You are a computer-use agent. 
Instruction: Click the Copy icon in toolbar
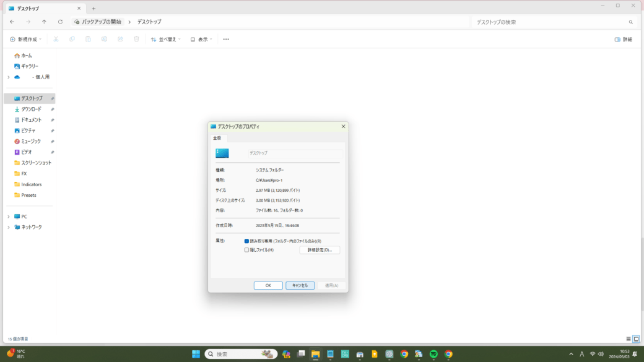pyautogui.click(x=72, y=40)
